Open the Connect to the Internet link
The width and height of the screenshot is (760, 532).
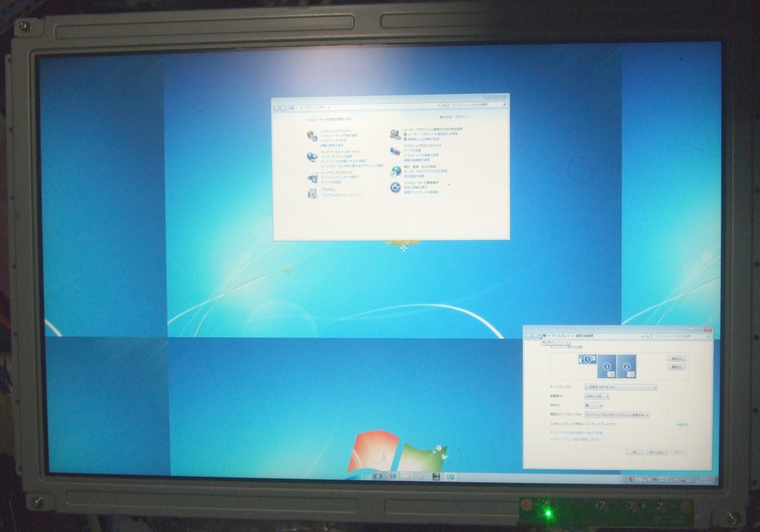(337, 156)
